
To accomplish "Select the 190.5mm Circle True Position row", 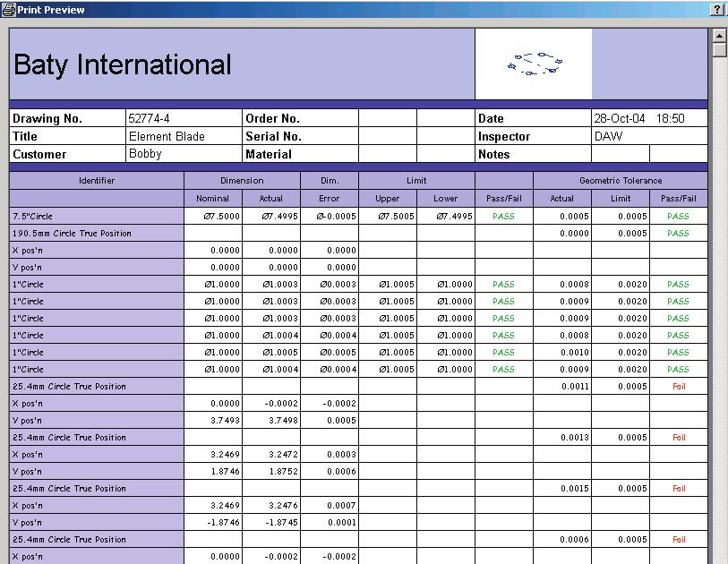I will pyautogui.click(x=97, y=234).
